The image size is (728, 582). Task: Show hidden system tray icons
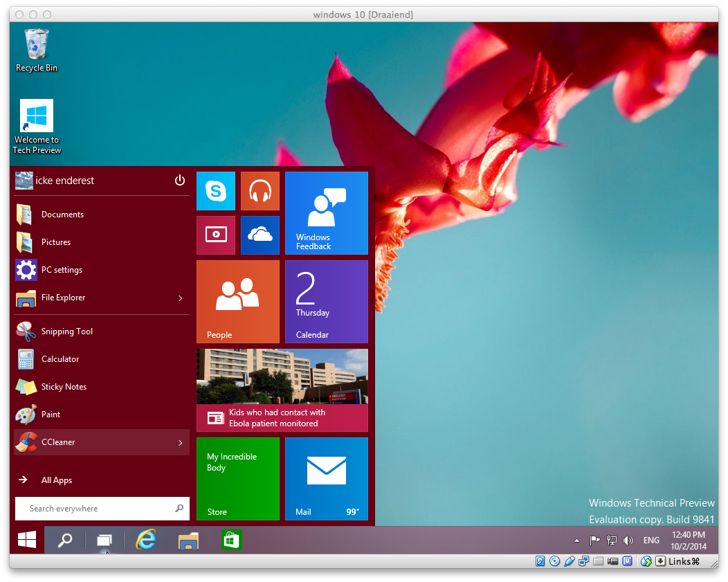click(x=576, y=540)
